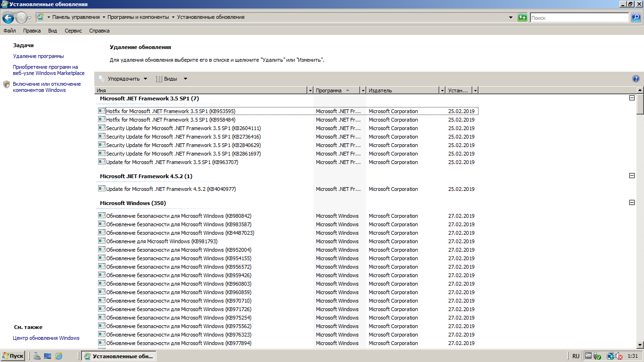Screen dimensions: 644x362
Task: Open the Установлено column filter dropdown arrow
Action: [x=475, y=90]
